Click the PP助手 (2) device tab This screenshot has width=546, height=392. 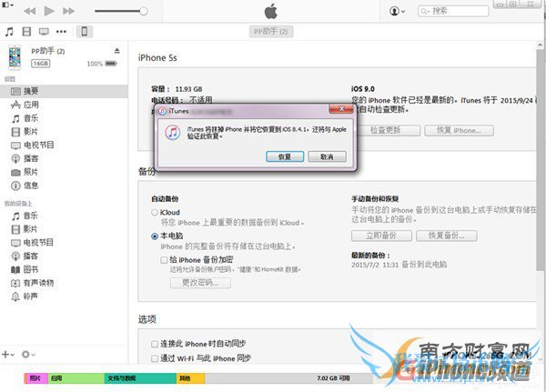(271, 32)
